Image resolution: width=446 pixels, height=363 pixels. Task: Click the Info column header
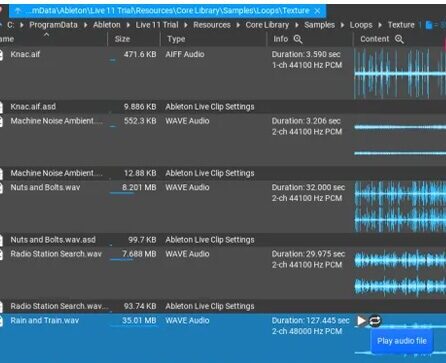coord(281,39)
